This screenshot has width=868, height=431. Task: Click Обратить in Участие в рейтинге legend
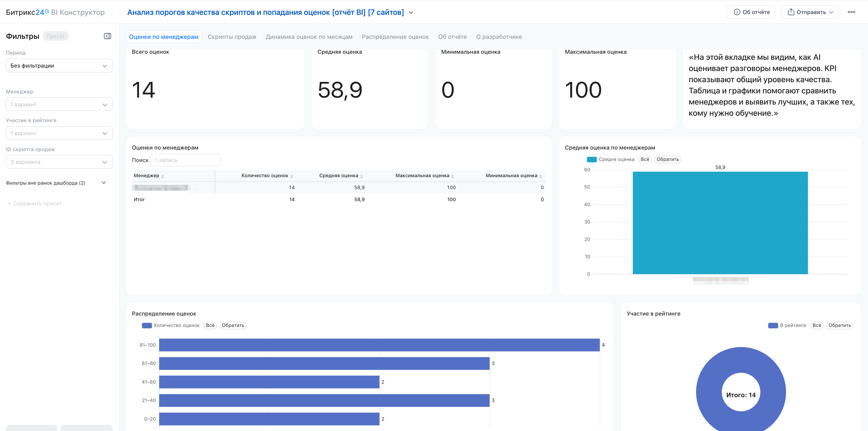point(840,326)
